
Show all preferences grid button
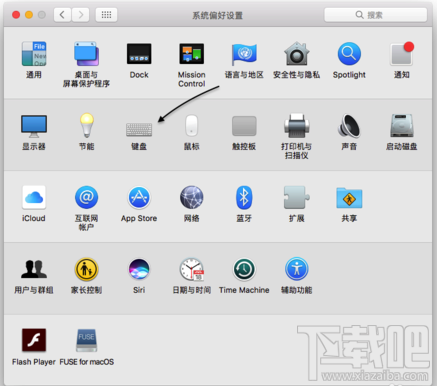pyautogui.click(x=106, y=15)
